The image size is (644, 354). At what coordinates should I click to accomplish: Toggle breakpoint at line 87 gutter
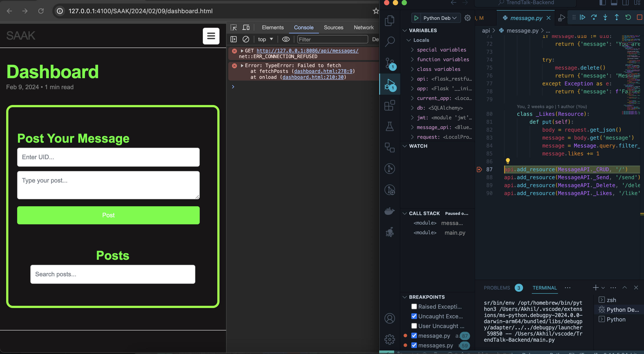[479, 169]
